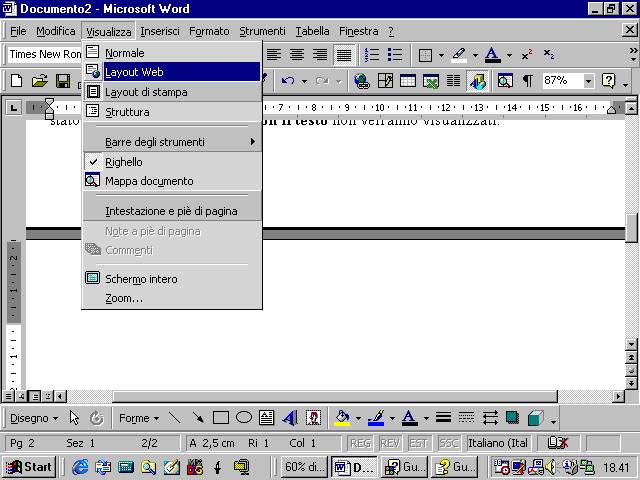
Task: Insert an Excel worksheet icon
Action: tap(431, 81)
